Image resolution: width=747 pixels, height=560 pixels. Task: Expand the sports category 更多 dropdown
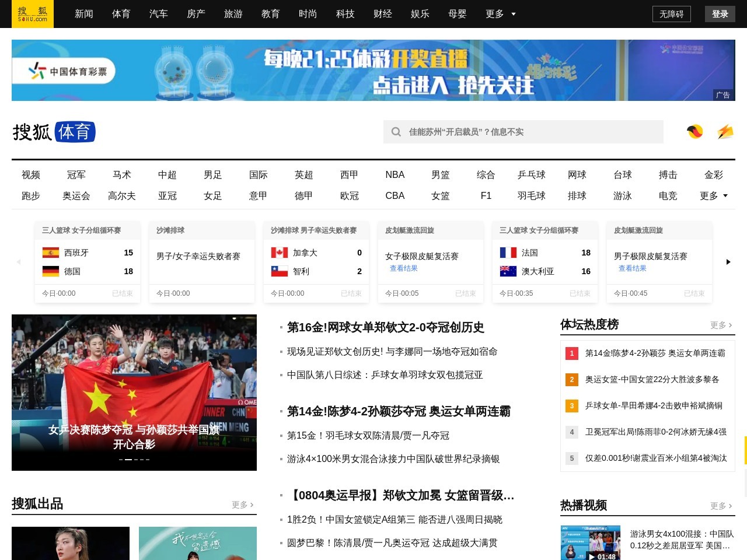[714, 196]
